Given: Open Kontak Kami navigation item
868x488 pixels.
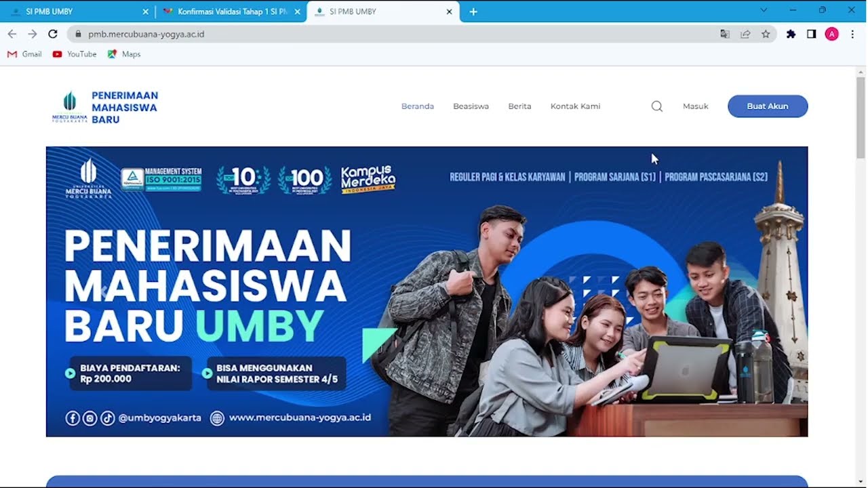Looking at the screenshot, I should [575, 106].
